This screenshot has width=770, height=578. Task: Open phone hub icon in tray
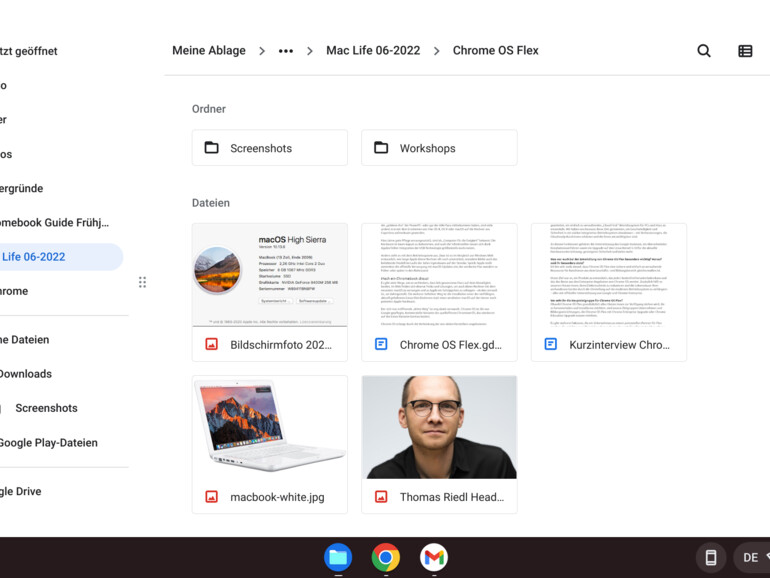711,557
